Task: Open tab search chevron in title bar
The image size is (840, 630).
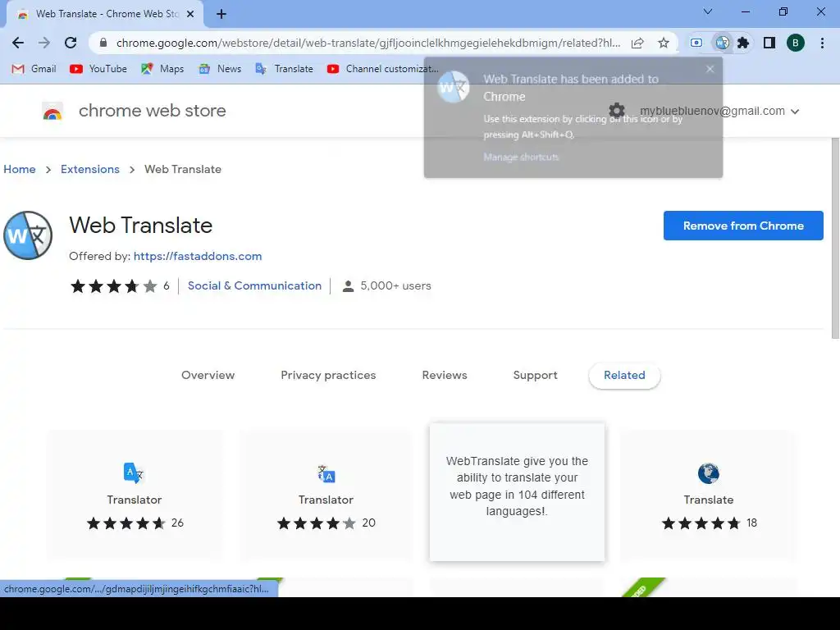Action: (x=708, y=11)
